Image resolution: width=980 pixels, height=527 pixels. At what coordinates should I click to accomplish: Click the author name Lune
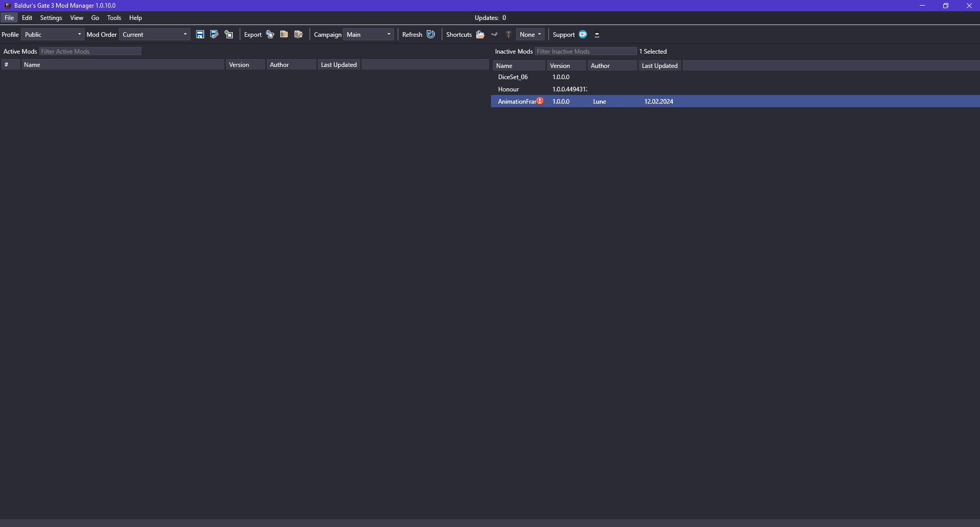coord(600,101)
